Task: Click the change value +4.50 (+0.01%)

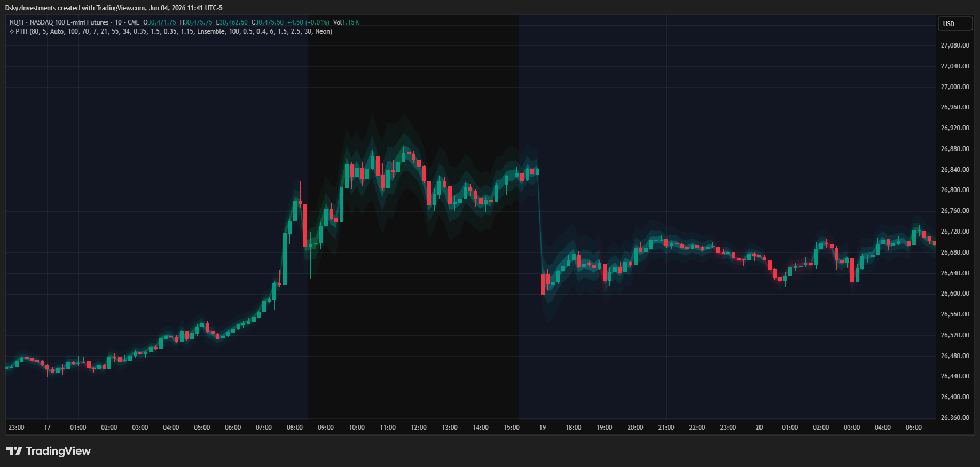Action: click(308, 22)
